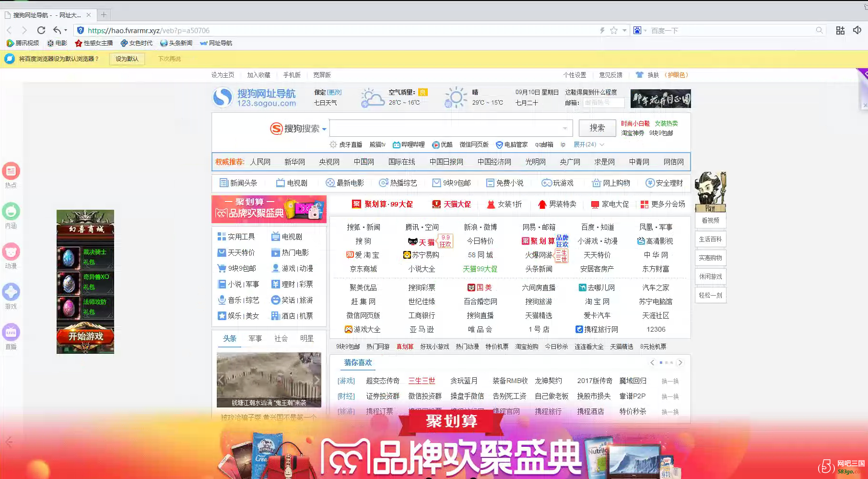This screenshot has width=868, height=479.
Task: Open the 内涵 sidebar icon
Action: point(11,211)
